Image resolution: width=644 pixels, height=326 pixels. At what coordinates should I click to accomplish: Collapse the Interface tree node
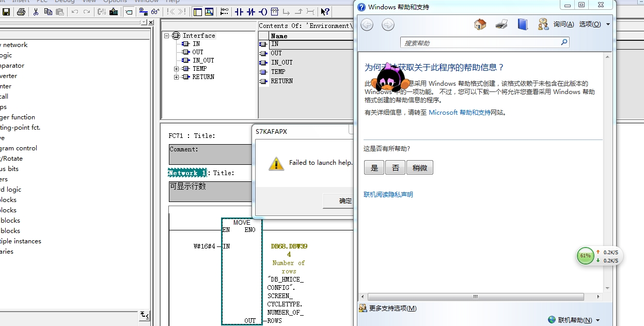click(167, 36)
